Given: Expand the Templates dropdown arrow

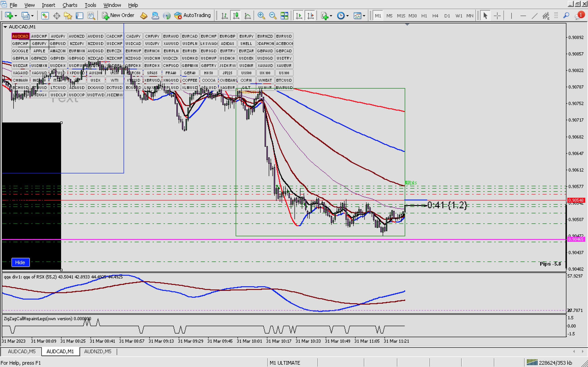Looking at the screenshot, I should point(364,16).
